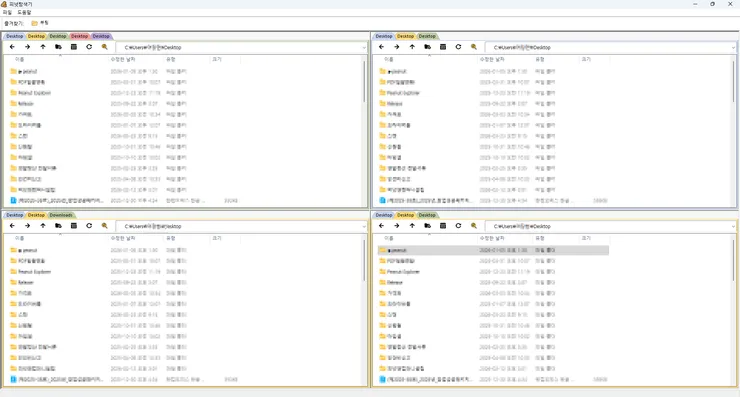The width and height of the screenshot is (740, 397).
Task: Switch to Downloads tab in bottom-left pane
Action: [61, 215]
